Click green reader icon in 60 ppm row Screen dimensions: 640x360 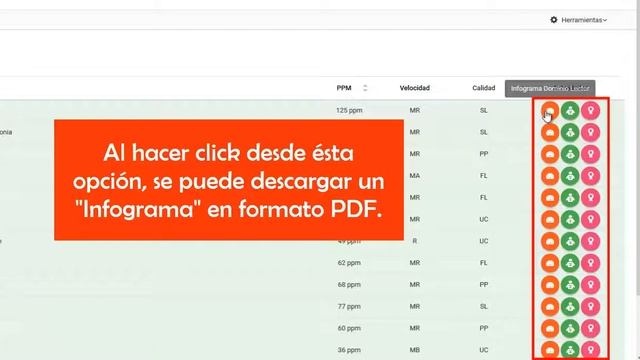[x=570, y=329]
